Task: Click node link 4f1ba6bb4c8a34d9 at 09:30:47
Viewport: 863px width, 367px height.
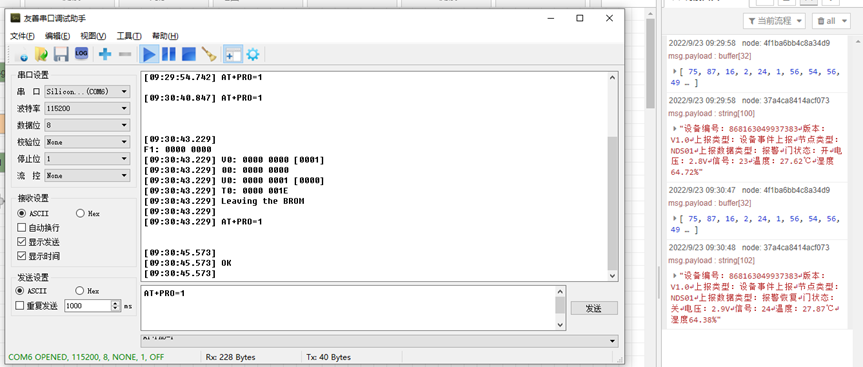Action: point(786,190)
